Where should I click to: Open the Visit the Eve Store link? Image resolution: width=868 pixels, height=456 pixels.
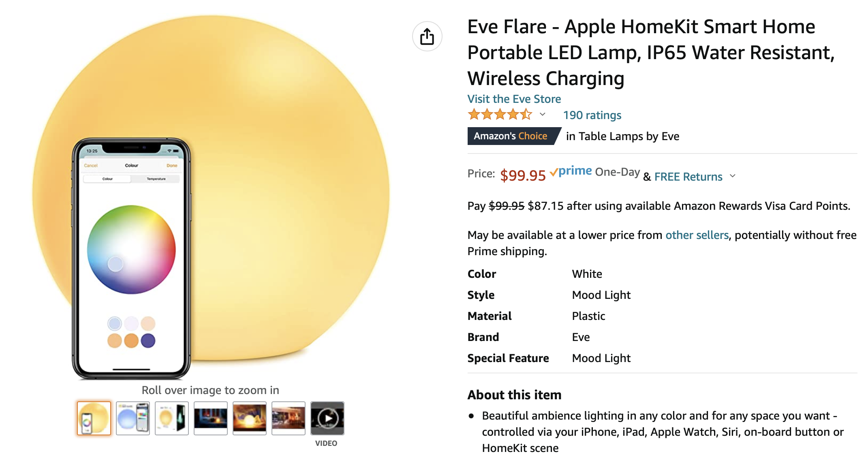514,99
